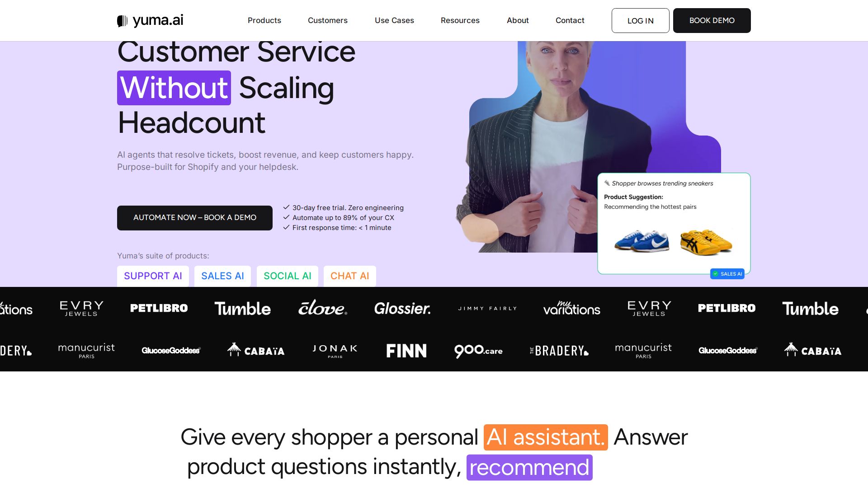Viewport: 868px width, 488px height.
Task: Click the yuma.ai logo icon
Action: click(122, 21)
